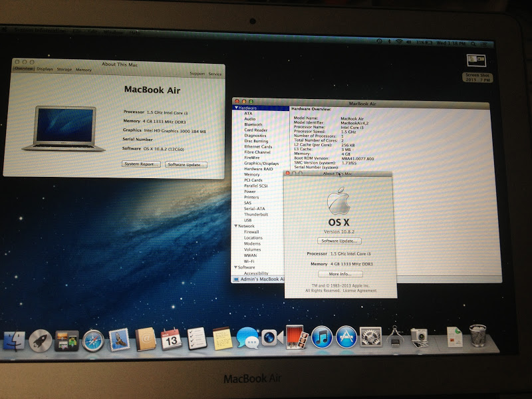This screenshot has width=532, height=399.
Task: Select USB in sidebar
Action: (247, 220)
